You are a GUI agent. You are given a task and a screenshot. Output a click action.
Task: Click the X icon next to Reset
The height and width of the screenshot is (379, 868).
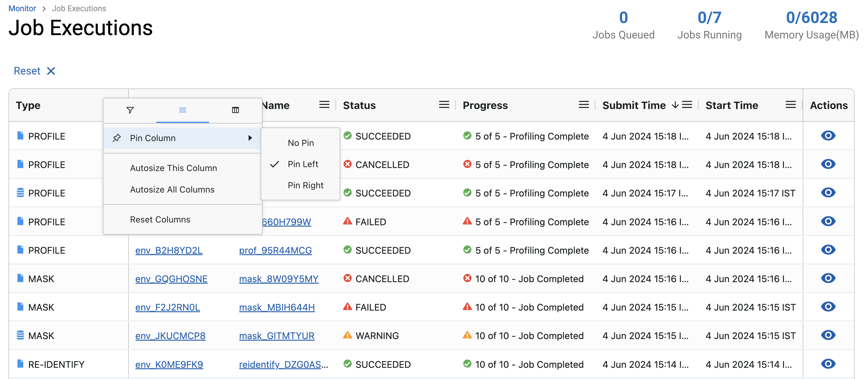tap(51, 71)
